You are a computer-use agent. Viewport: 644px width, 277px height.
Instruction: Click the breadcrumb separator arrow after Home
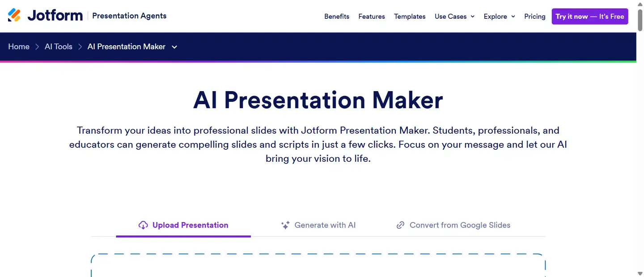click(x=37, y=47)
